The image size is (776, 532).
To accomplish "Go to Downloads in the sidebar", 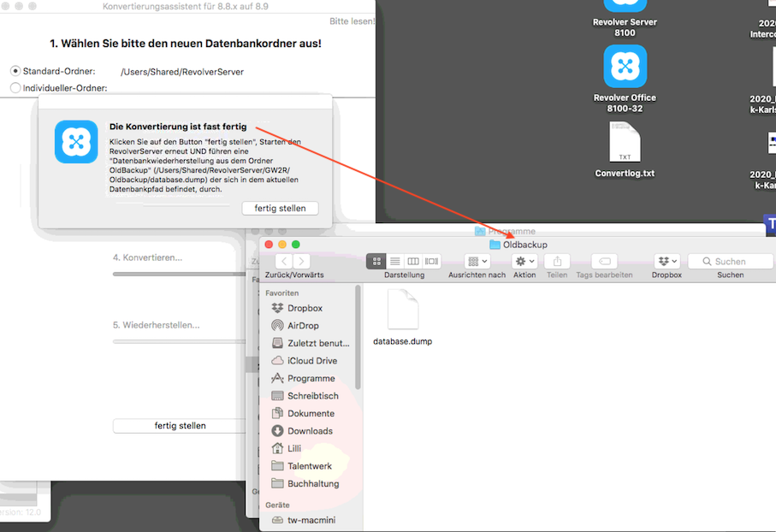I will (x=310, y=431).
